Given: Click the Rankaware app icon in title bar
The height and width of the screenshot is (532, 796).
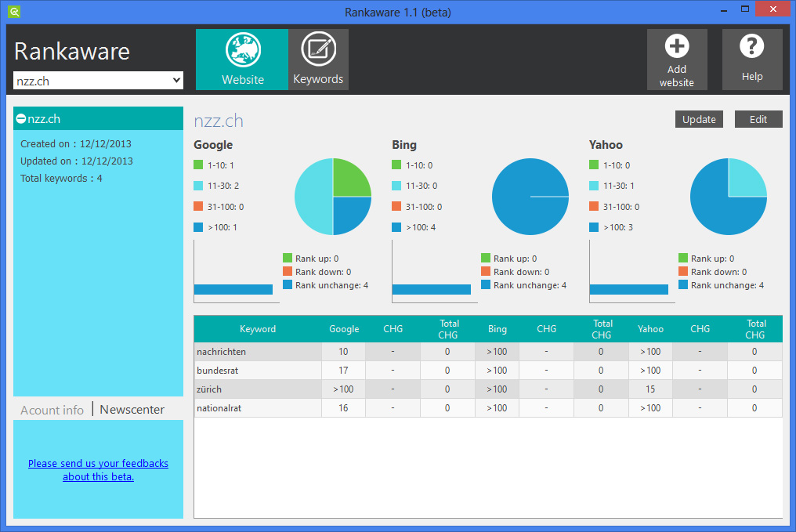Looking at the screenshot, I should pos(14,12).
